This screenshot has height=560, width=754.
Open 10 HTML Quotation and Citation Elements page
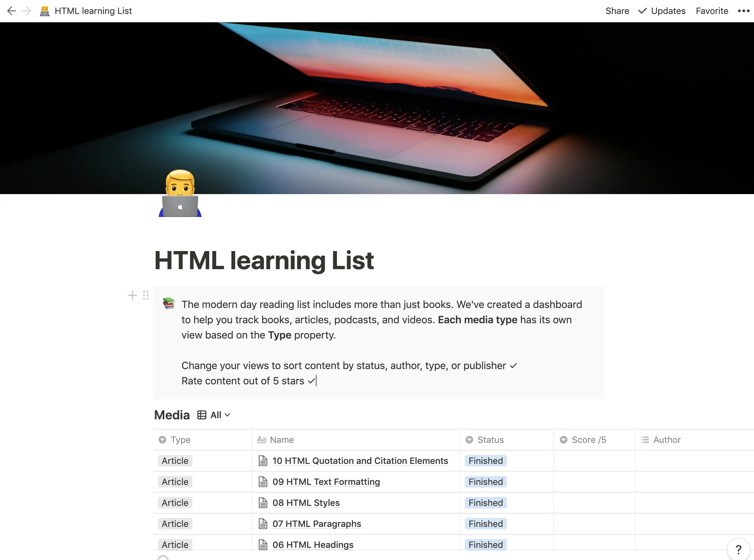(360, 461)
